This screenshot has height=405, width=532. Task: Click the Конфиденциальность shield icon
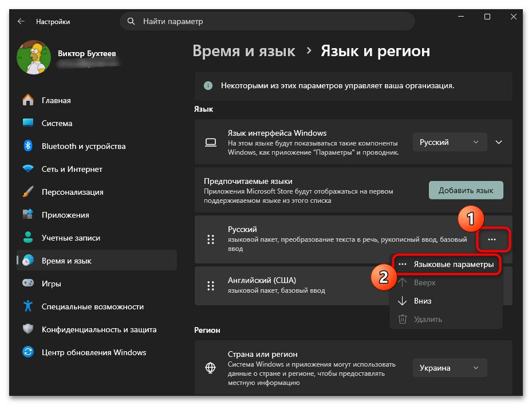click(28, 329)
